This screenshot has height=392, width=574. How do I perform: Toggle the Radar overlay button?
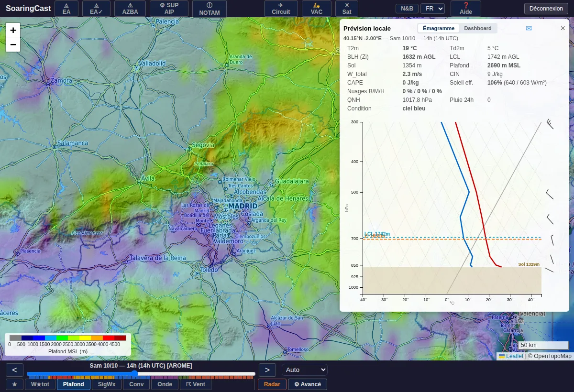point(272,384)
